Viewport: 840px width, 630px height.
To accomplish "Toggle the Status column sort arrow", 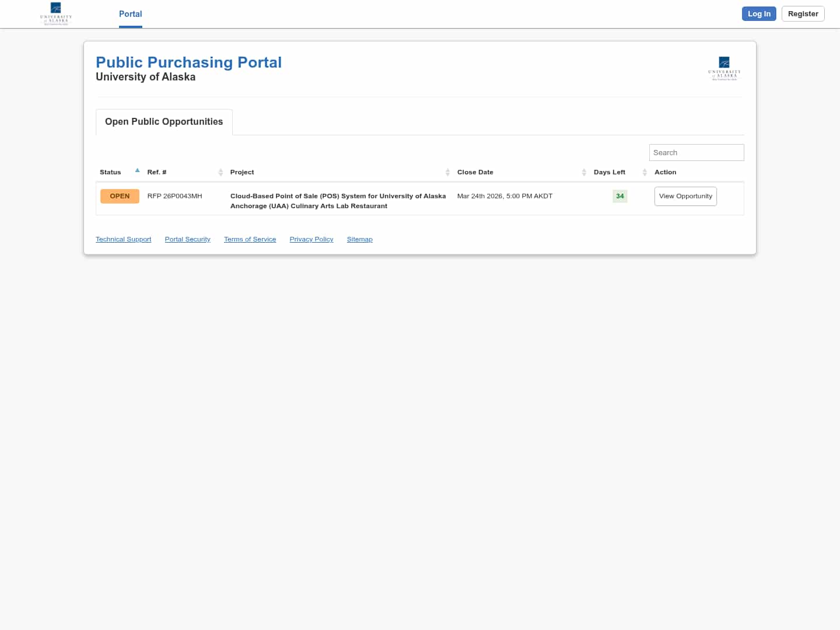I will click(137, 171).
